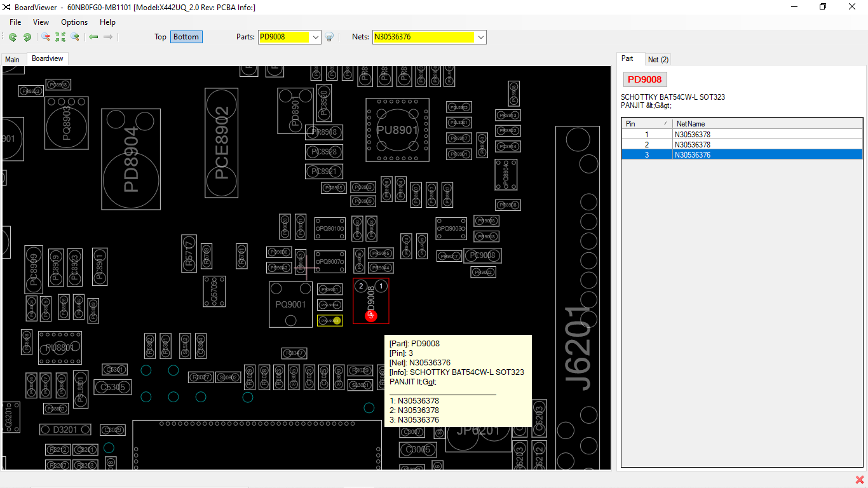868x488 pixels.
Task: Click the second green rotate icon
Action: (x=27, y=37)
